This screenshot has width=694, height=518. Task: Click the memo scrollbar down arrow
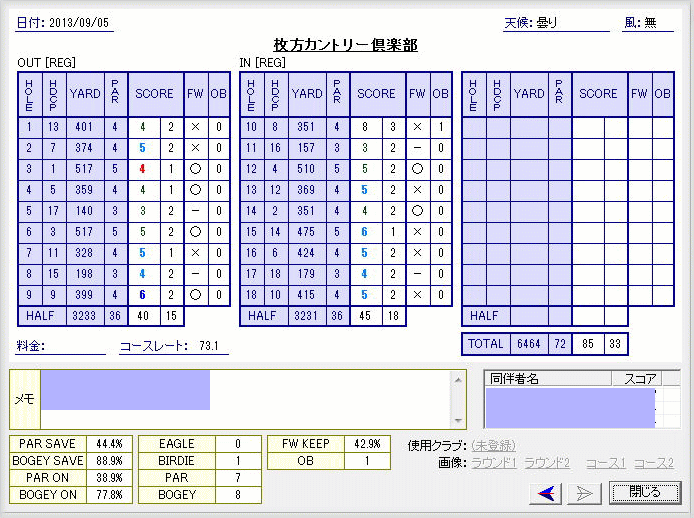pyautogui.click(x=458, y=421)
